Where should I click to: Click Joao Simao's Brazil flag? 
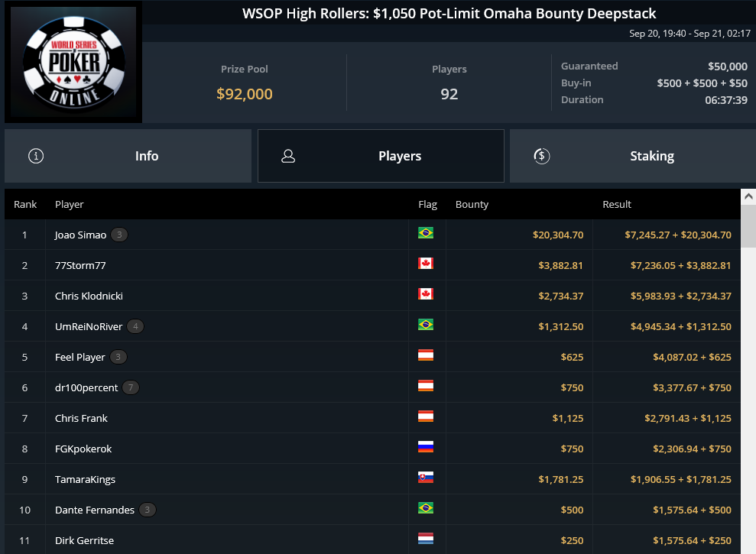tap(426, 233)
